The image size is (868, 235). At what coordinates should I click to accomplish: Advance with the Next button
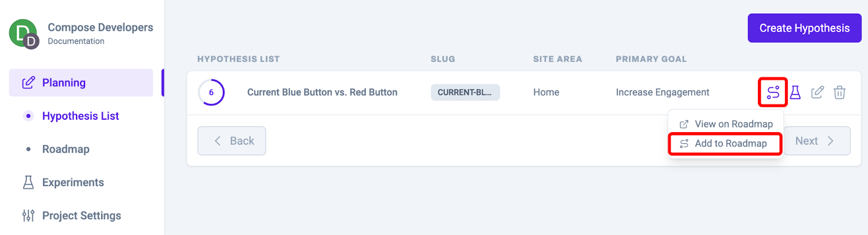[816, 141]
